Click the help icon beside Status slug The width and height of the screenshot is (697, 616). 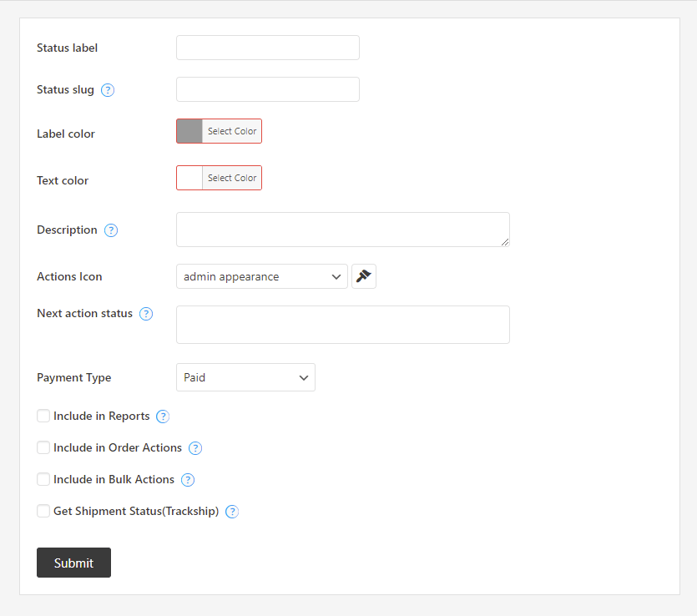tap(107, 90)
